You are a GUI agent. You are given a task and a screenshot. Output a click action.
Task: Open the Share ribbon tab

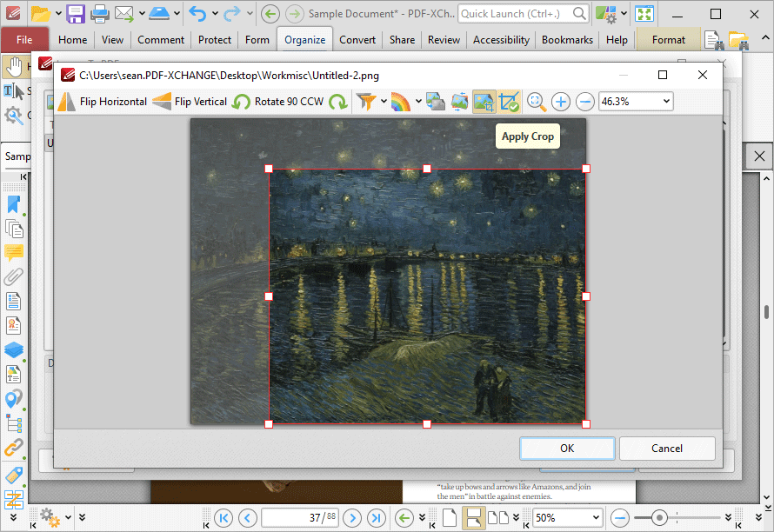click(403, 40)
